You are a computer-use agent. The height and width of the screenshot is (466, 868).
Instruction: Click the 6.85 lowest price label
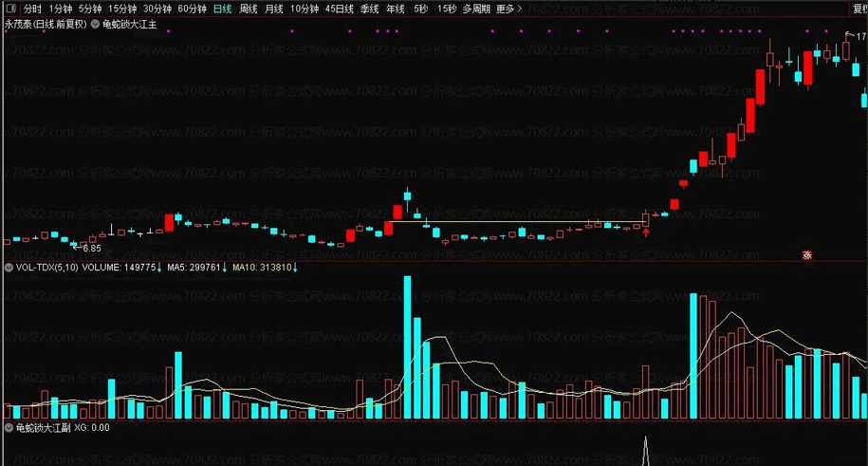(x=91, y=249)
